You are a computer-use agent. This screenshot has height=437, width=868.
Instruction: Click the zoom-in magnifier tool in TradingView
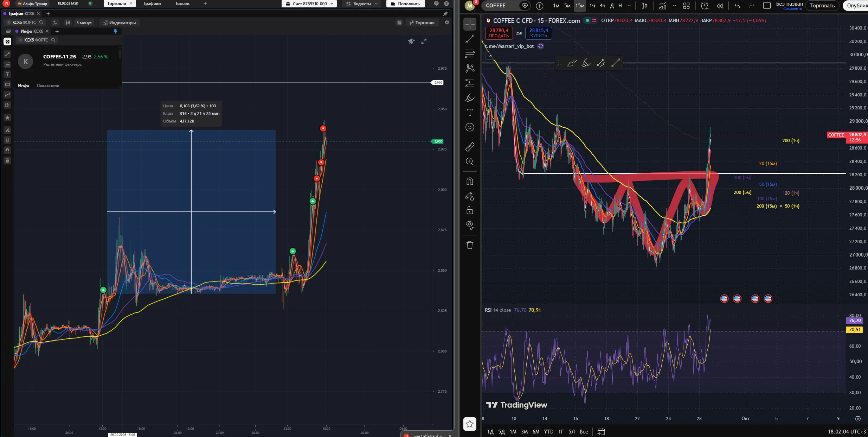click(x=470, y=161)
